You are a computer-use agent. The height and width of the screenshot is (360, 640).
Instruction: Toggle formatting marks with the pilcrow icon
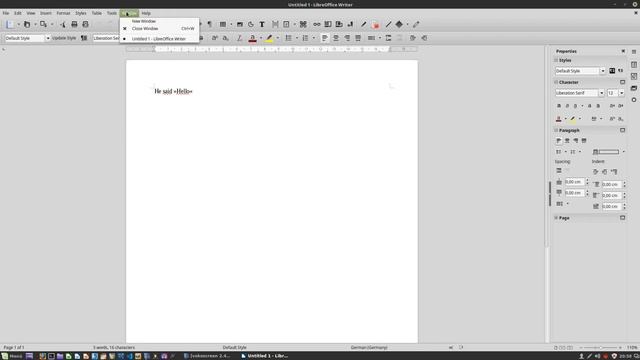(x=210, y=24)
